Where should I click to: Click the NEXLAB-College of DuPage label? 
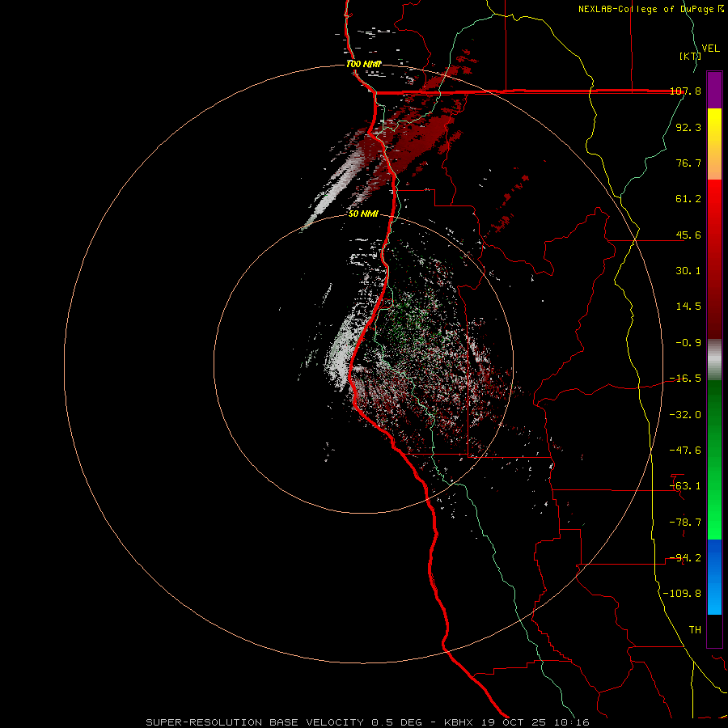(x=650, y=9)
